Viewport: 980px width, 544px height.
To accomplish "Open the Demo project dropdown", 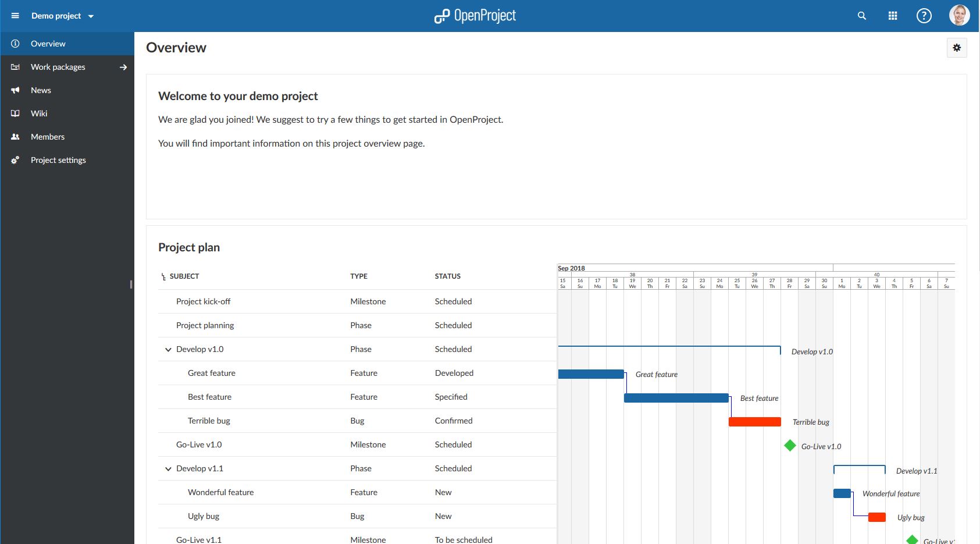I will click(62, 16).
